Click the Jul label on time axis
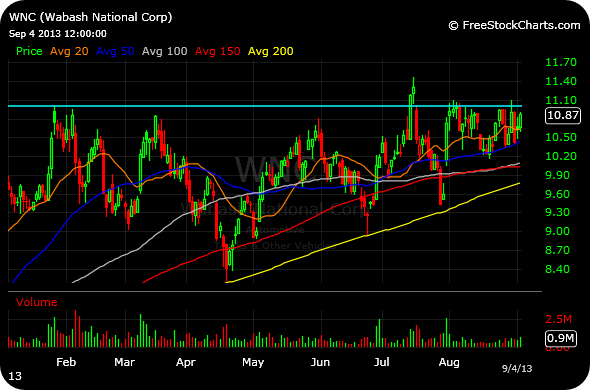This screenshot has height=390, width=590. pos(382,362)
